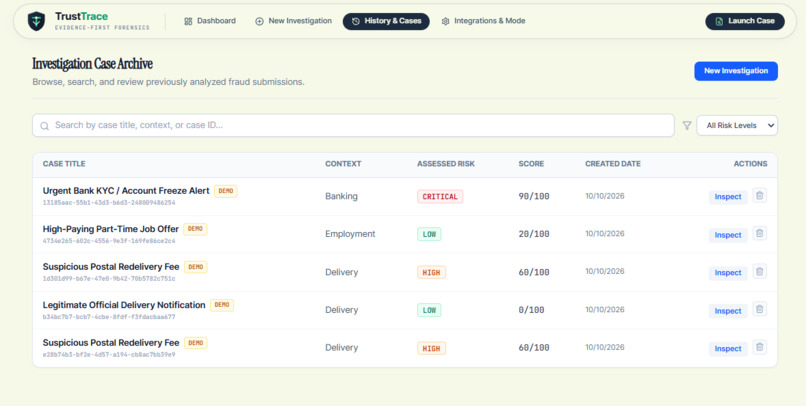Click the HIGH badge on 751c row
Screen dimensions: 806x406
(431, 272)
